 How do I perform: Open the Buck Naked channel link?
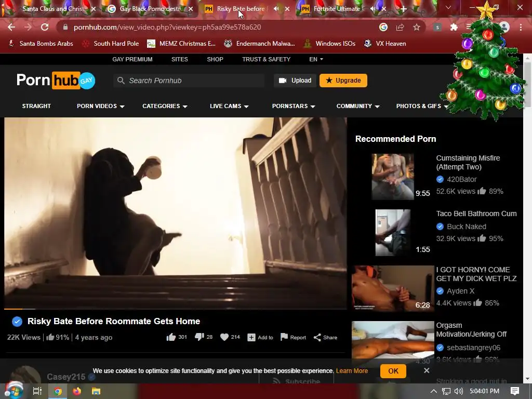[466, 227]
